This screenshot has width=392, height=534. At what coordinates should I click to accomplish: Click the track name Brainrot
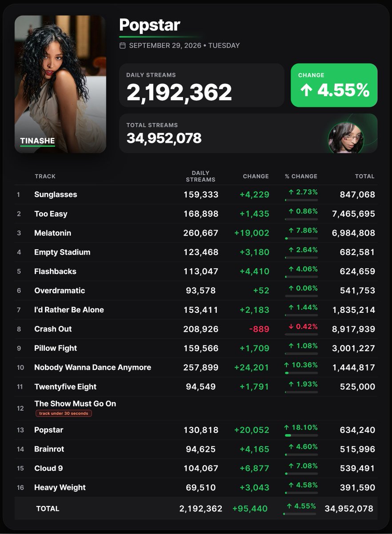click(49, 449)
